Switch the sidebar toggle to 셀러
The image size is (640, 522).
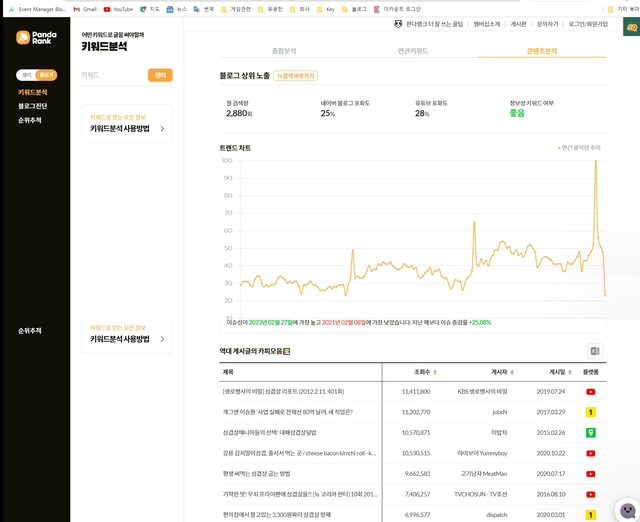27,75
